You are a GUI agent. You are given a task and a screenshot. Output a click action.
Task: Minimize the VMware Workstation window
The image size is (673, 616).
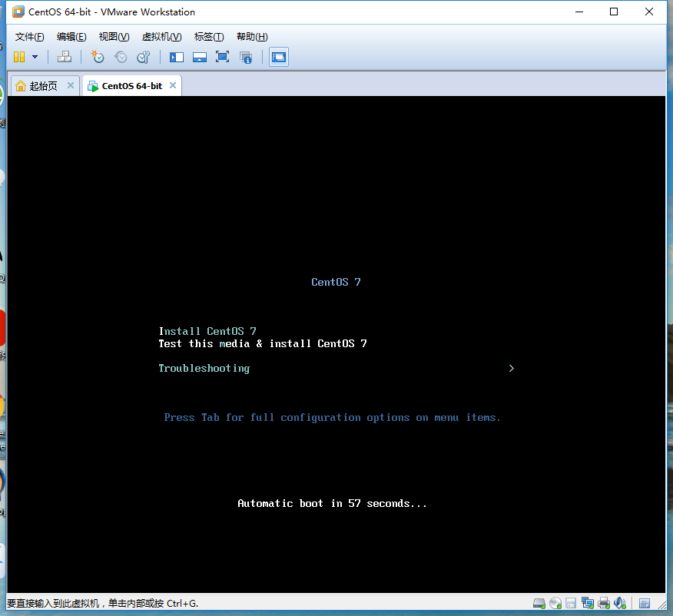click(579, 12)
